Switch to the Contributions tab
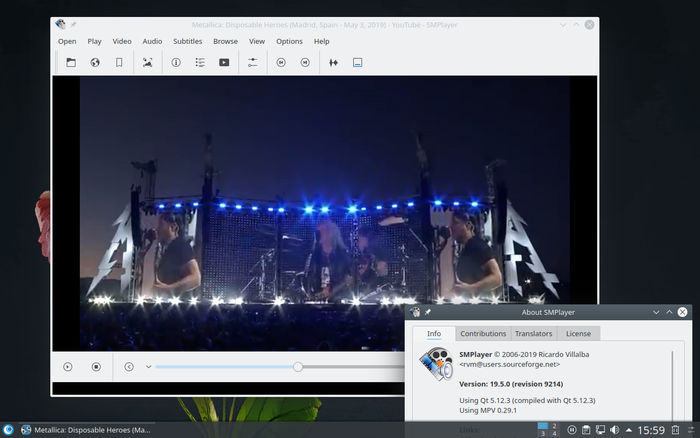Image resolution: width=700 pixels, height=438 pixels. [483, 334]
